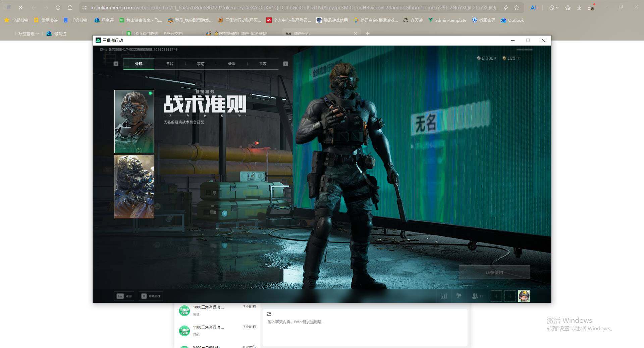Image resolution: width=644 pixels, height=348 pixels.
Task: Click the Esc 返回 button
Action: (124, 296)
